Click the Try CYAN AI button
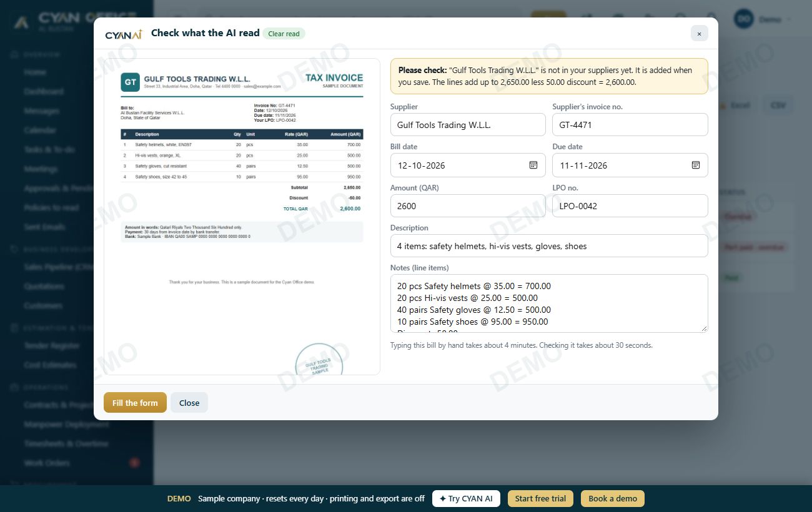The height and width of the screenshot is (512, 812). point(466,498)
